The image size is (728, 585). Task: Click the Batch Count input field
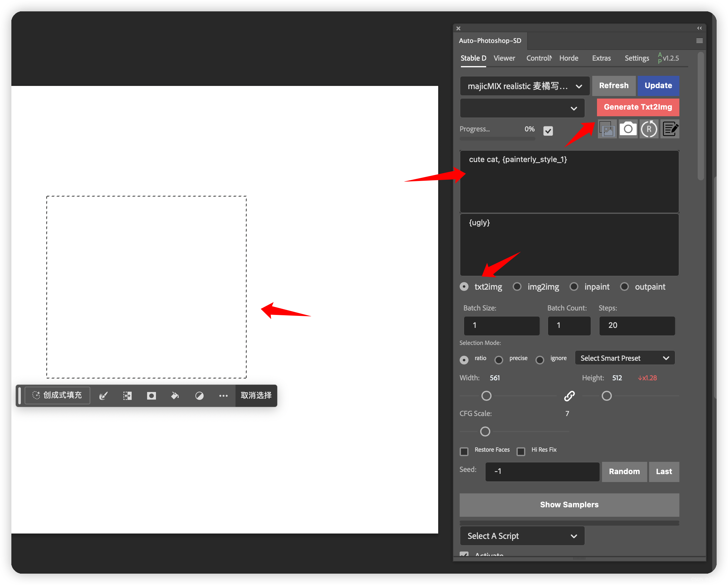coord(569,326)
